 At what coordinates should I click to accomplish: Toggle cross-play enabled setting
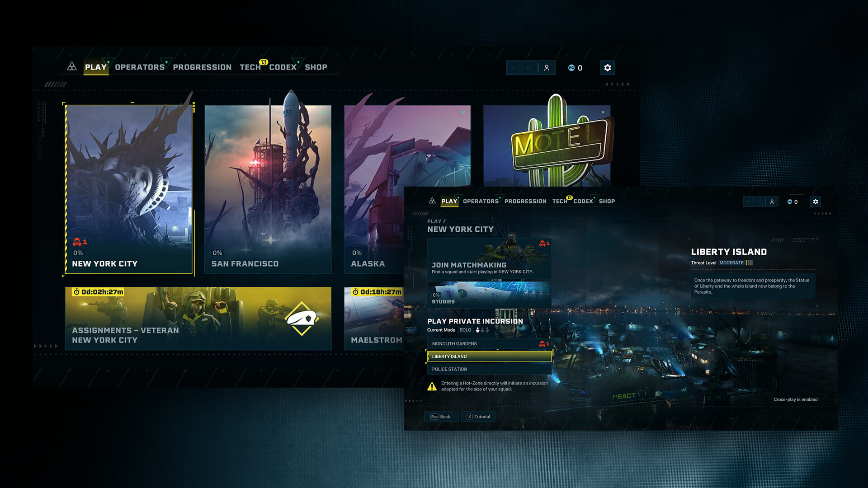click(795, 399)
